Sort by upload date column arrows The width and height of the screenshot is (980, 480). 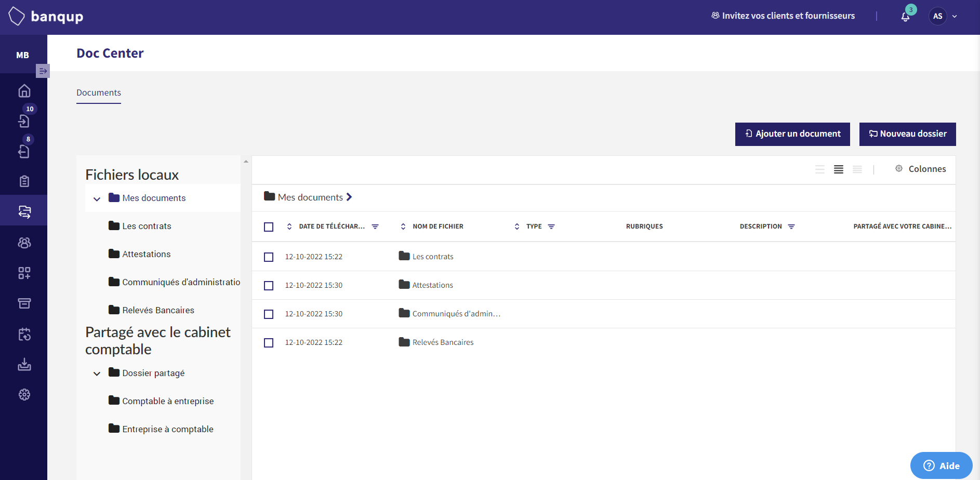point(289,226)
